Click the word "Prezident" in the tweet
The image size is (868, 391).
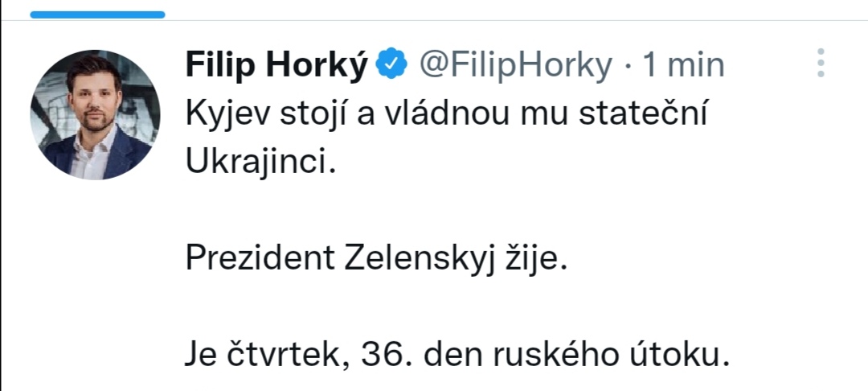[x=260, y=259]
